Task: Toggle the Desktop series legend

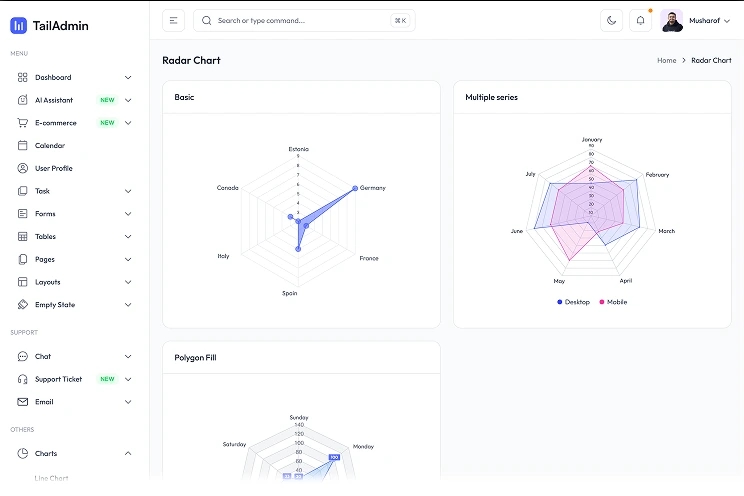Action: [573, 302]
